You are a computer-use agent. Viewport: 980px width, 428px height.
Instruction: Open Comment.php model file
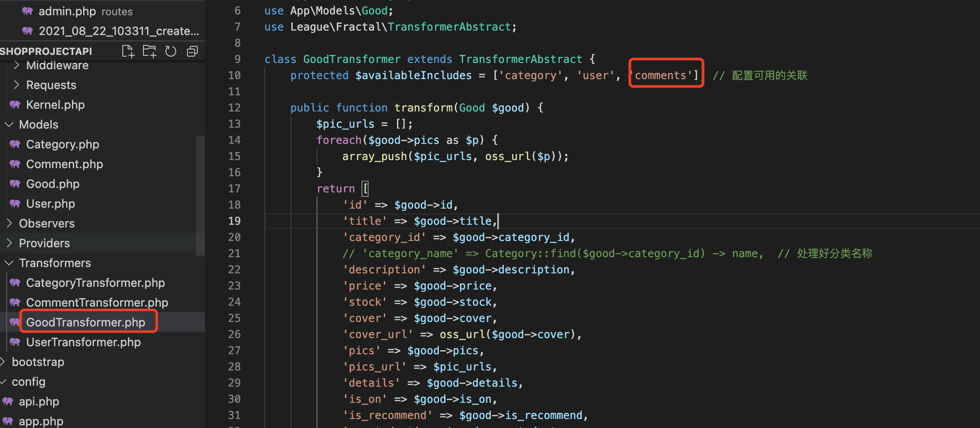coord(64,164)
